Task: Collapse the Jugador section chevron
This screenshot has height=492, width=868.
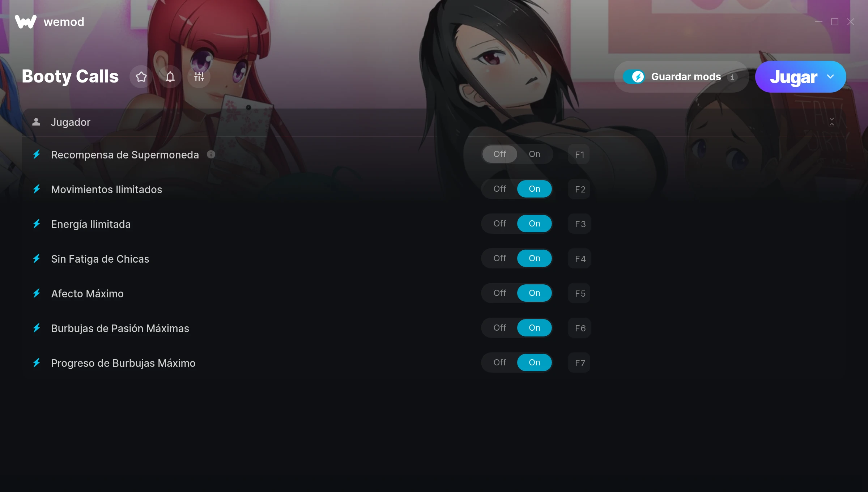Action: 832,122
